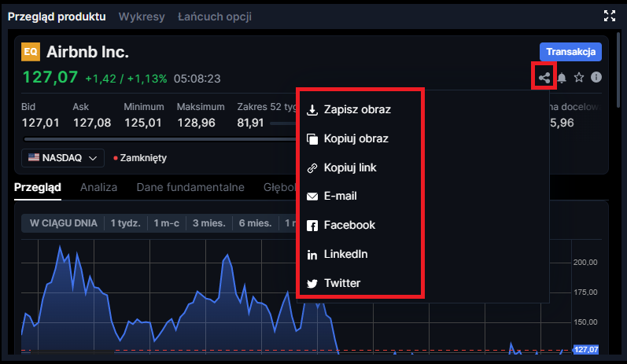Click the chain link icon
627x364 pixels.
coord(312,168)
